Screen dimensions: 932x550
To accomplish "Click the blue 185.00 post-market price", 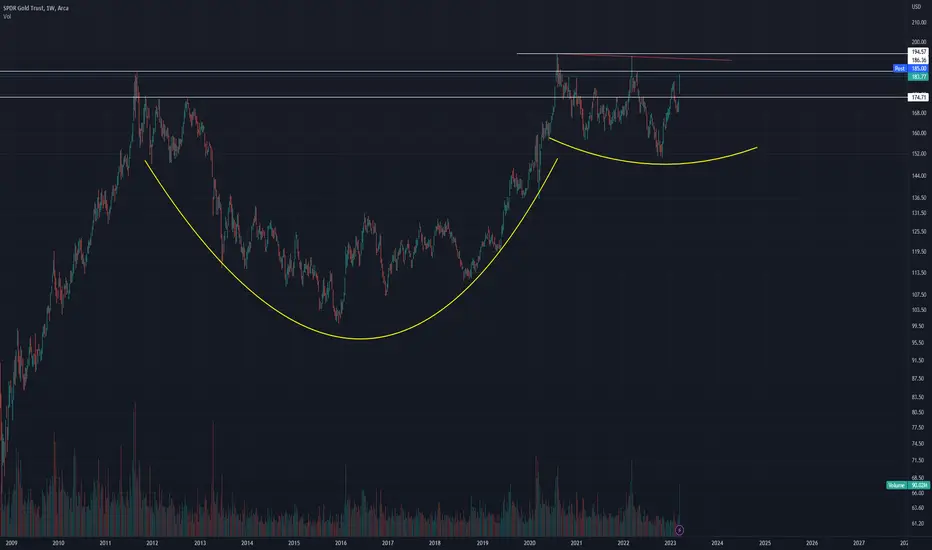I will [x=919, y=69].
